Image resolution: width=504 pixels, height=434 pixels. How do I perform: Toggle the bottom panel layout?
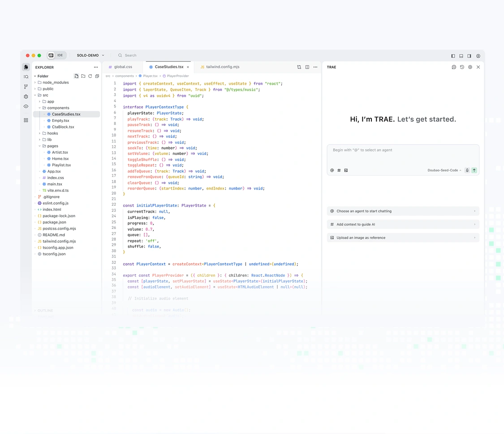coord(461,56)
